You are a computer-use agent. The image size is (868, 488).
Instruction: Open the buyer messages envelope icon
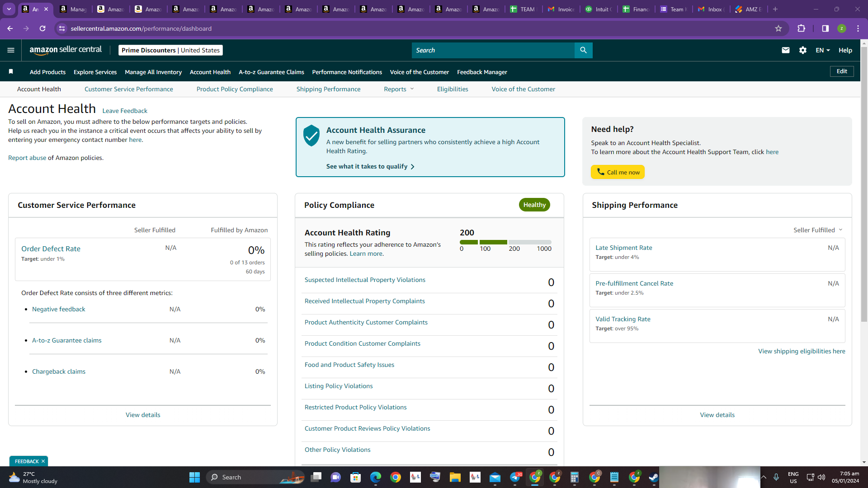(x=786, y=50)
